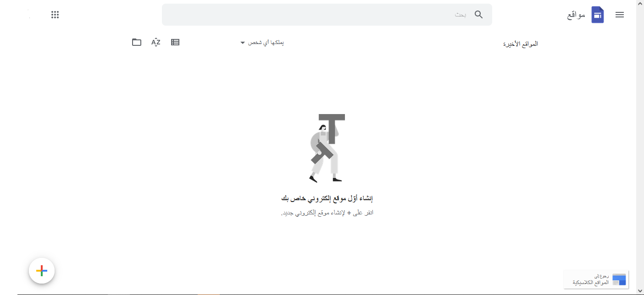Open the AZ sort options
This screenshot has height=295, width=644.
pyautogui.click(x=156, y=42)
